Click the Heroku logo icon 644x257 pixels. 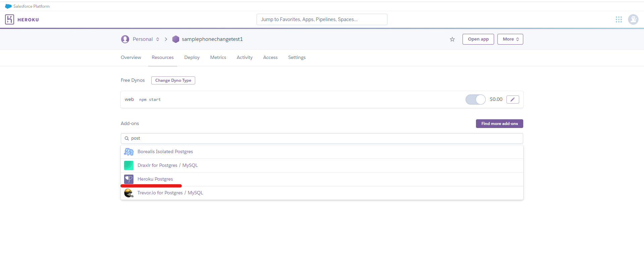click(9, 19)
